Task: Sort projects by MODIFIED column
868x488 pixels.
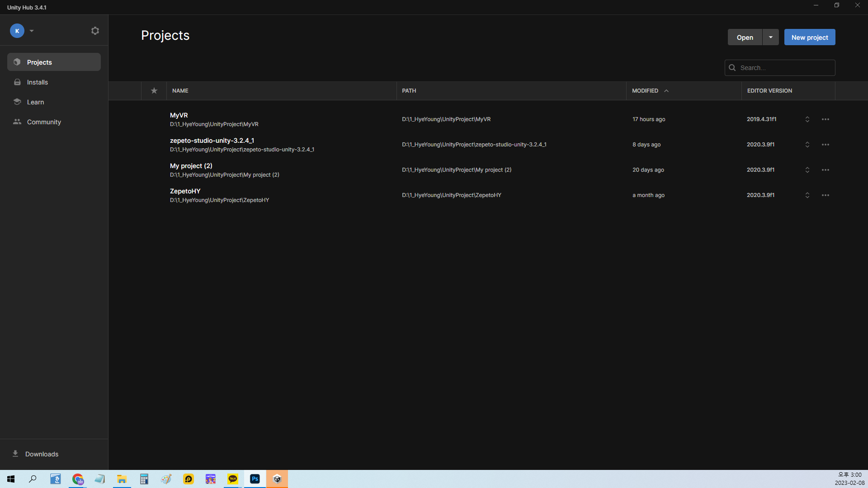Action: [645, 91]
